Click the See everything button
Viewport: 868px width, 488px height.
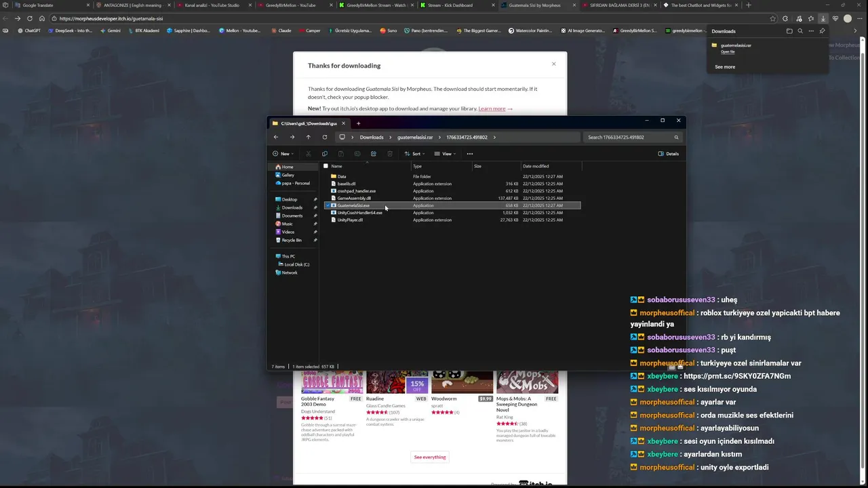[430, 457]
